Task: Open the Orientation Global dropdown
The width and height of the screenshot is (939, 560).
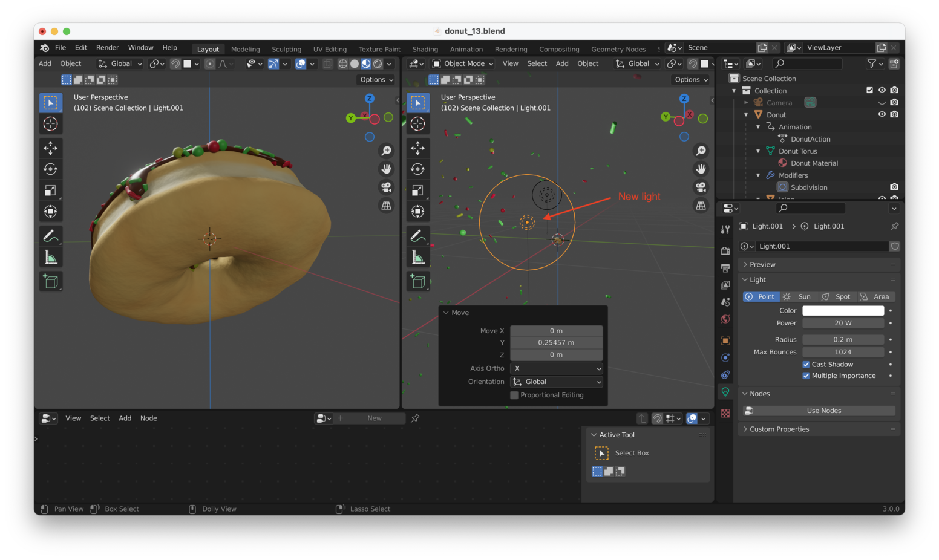Action: pyautogui.click(x=556, y=382)
